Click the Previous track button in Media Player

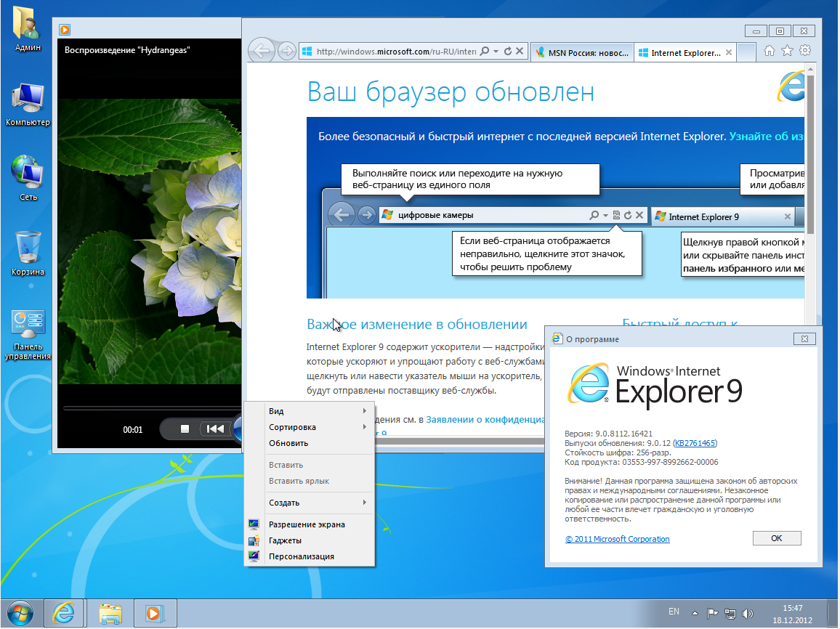215,429
